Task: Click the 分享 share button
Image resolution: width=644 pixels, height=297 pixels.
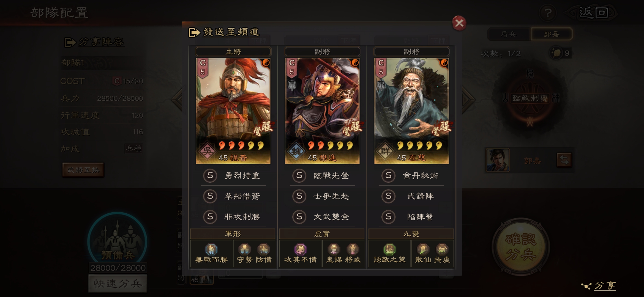Action: (599, 286)
